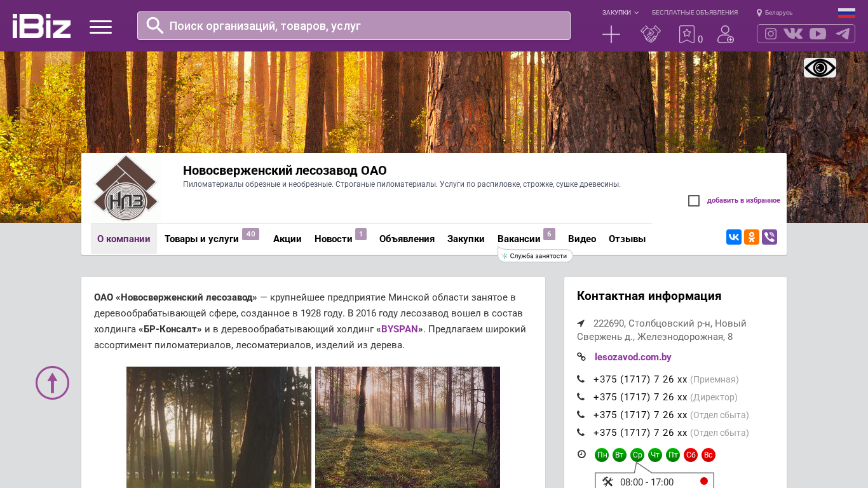Open БЕСПЛАТНЫЕ ОБЪЯВЛЕНИЯ link
The image size is (868, 488).
pos(695,13)
